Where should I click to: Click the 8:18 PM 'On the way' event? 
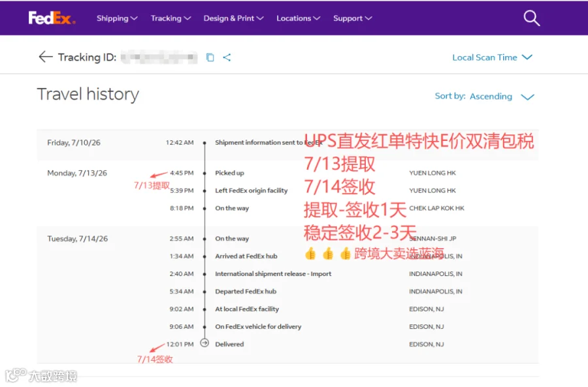232,208
